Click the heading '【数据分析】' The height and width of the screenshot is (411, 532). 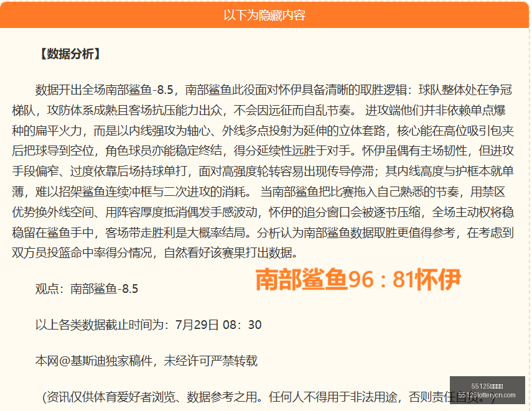coord(70,54)
